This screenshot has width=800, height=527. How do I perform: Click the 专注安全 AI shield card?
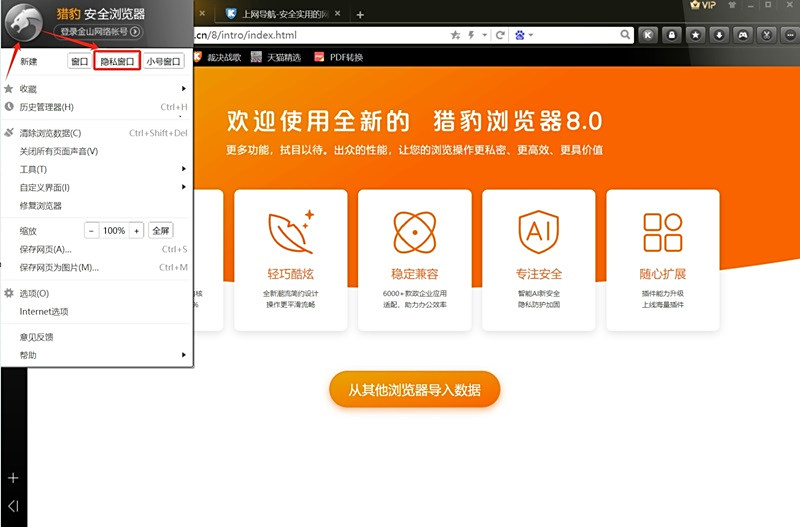tap(539, 260)
